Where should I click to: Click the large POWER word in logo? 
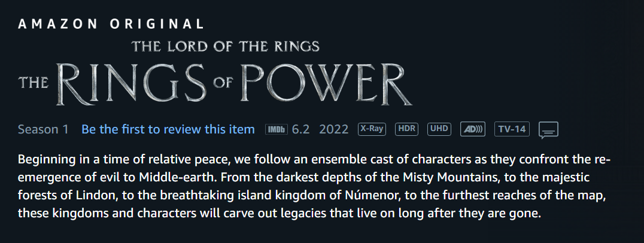325,84
